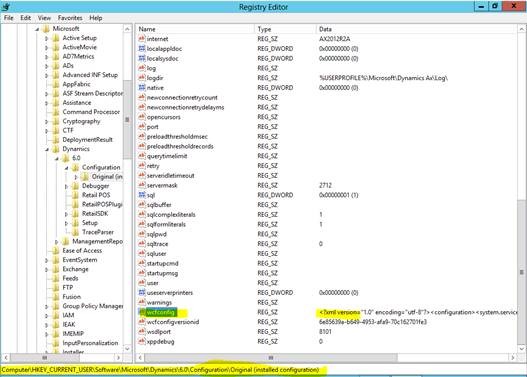Select the AppFabric folder

pos(76,84)
